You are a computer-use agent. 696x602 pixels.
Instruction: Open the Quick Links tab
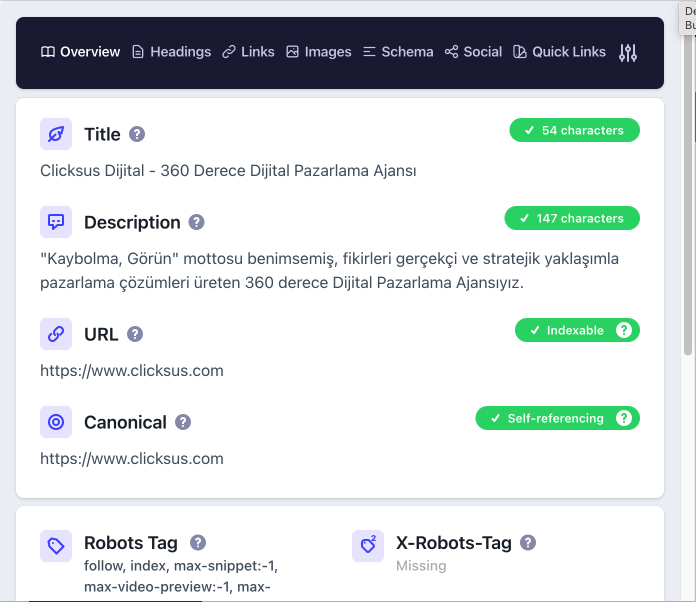pyautogui.click(x=559, y=52)
